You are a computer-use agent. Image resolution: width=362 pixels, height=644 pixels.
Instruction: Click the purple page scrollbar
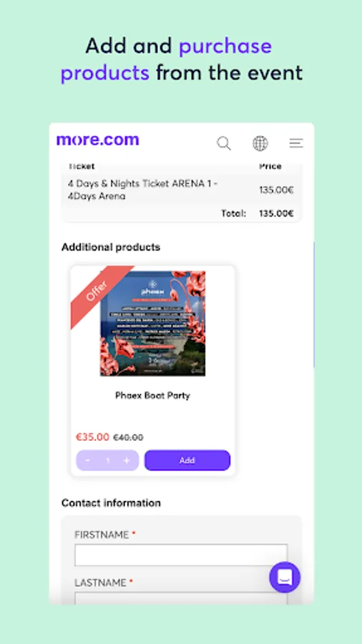[313, 304]
